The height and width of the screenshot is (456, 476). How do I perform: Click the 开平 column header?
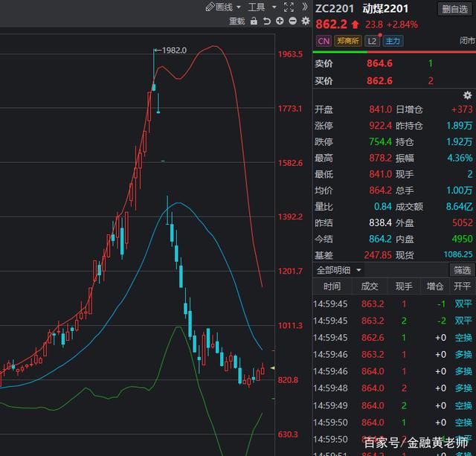pos(463,286)
